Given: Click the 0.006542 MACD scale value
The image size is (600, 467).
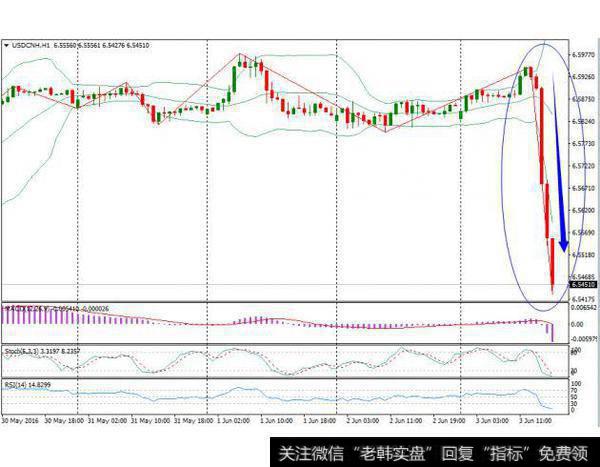Looking at the screenshot, I should click(x=584, y=307).
